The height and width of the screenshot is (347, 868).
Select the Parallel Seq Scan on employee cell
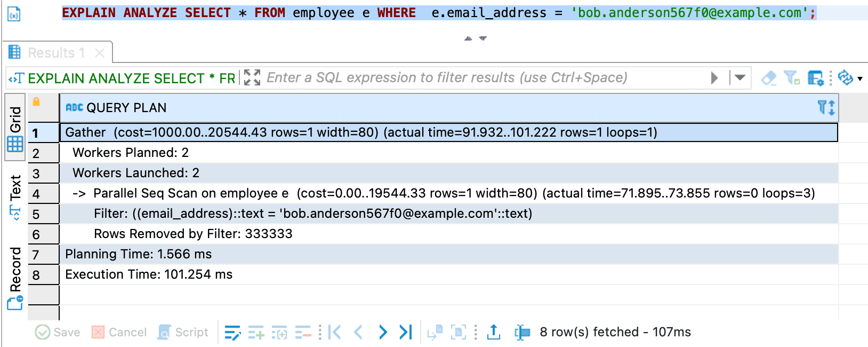click(448, 193)
